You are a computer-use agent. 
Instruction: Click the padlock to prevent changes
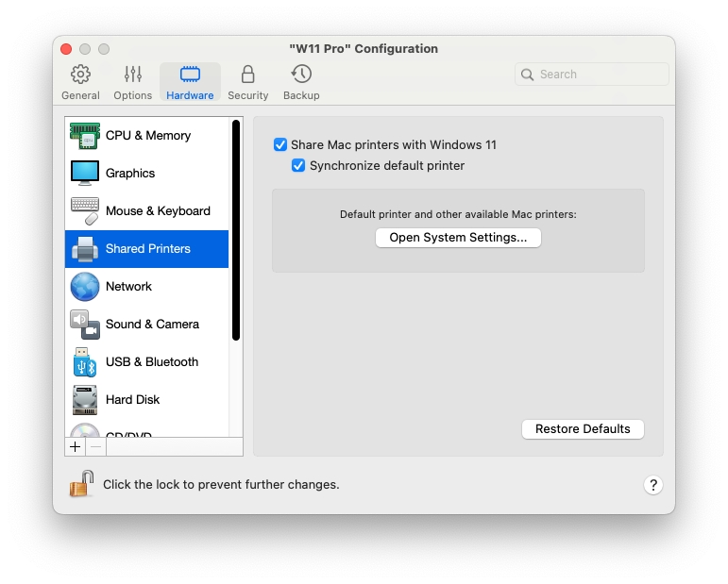click(81, 484)
